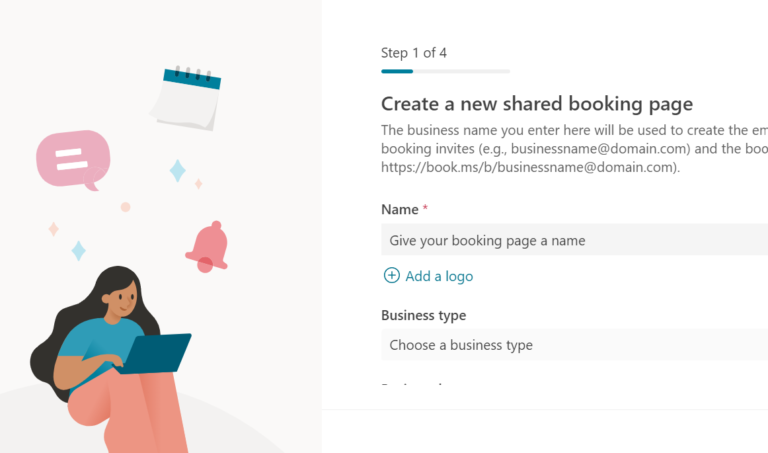Click the unfilled gray part of the progress bar
The height and width of the screenshot is (453, 768).
[x=461, y=71]
